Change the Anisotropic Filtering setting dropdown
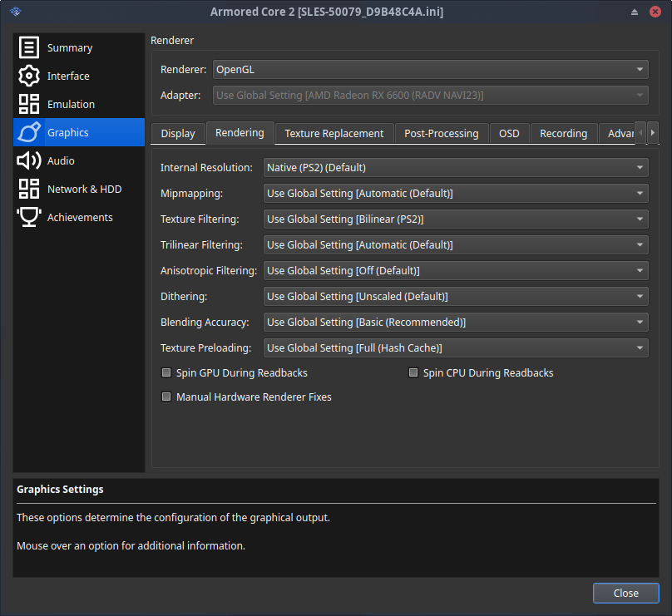Image resolution: width=672 pixels, height=616 pixels. click(456, 270)
